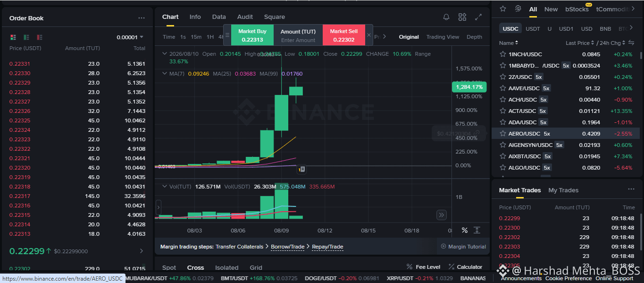Open the Order Book more options menu
Screen dimensions: 644x283
click(x=142, y=18)
